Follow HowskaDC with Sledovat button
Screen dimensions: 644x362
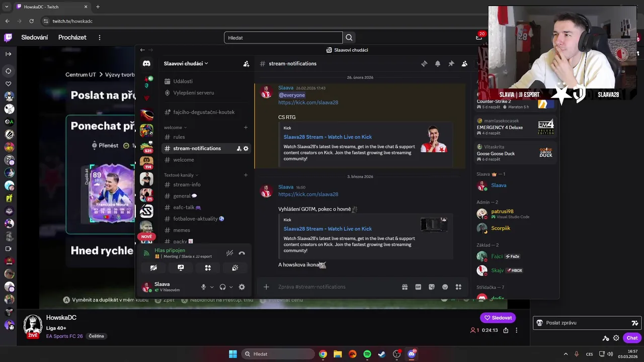[498, 318]
